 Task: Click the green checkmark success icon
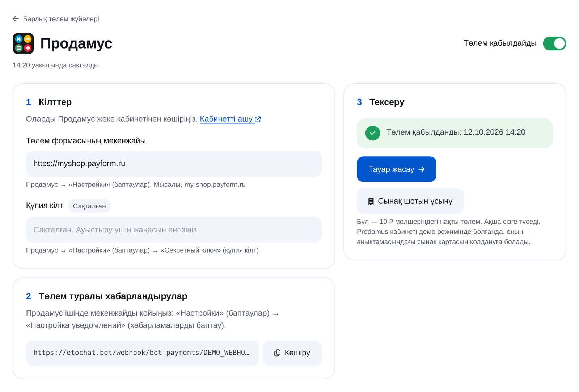(373, 133)
